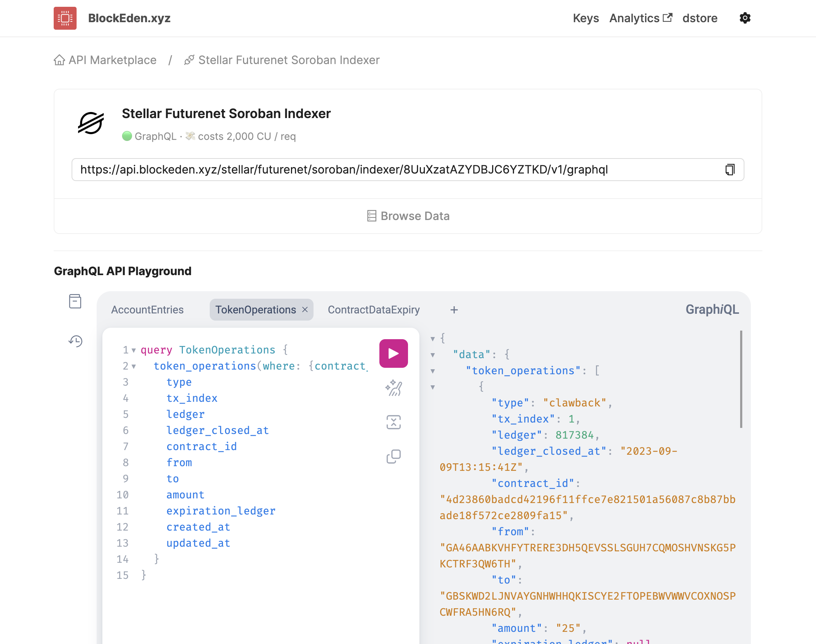Screen dimensions: 816x644
Task: Close the TokenOperations tab
Action: point(305,309)
